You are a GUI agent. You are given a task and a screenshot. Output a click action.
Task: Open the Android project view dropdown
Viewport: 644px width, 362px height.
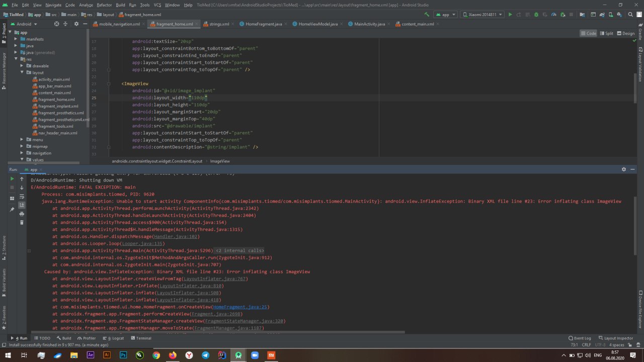tap(24, 24)
